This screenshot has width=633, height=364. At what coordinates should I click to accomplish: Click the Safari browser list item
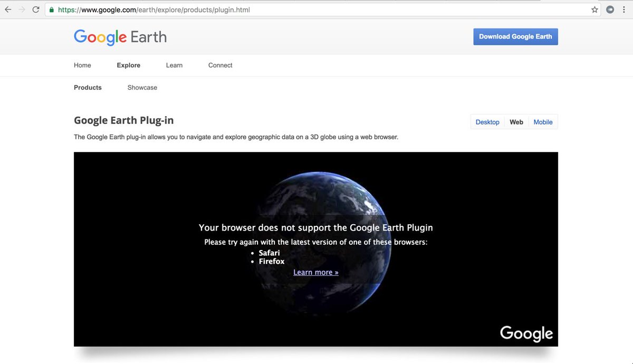tap(269, 253)
